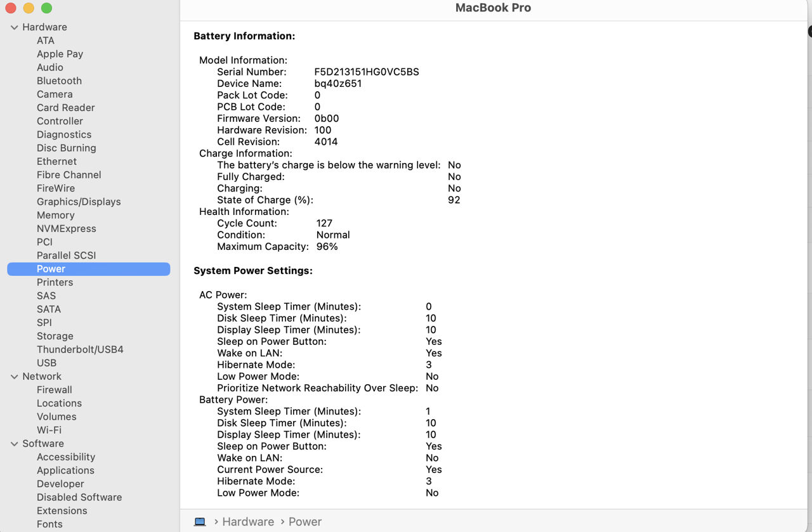Open the Developer entry
812x532 pixels.
click(x=60, y=484)
